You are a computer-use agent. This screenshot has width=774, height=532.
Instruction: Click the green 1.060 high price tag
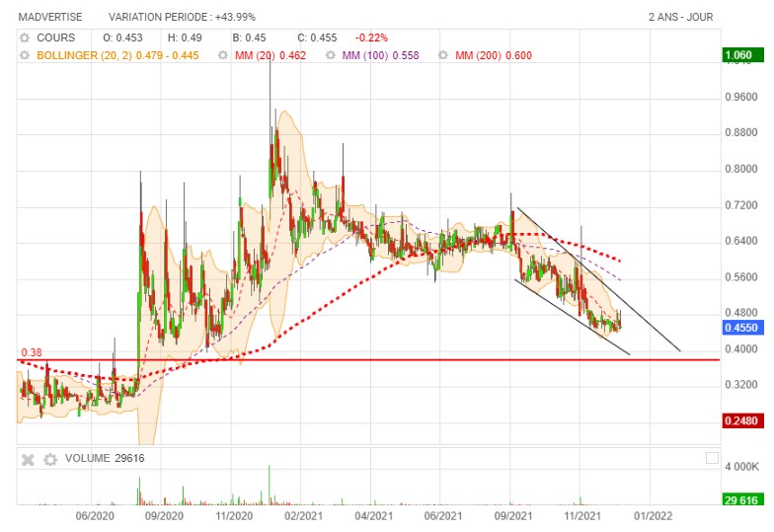(x=742, y=55)
